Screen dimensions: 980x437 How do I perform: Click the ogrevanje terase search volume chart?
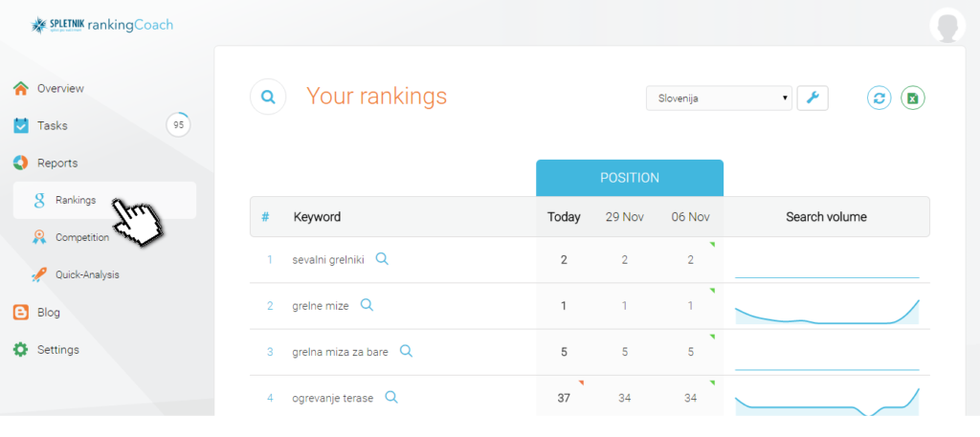[x=827, y=402]
